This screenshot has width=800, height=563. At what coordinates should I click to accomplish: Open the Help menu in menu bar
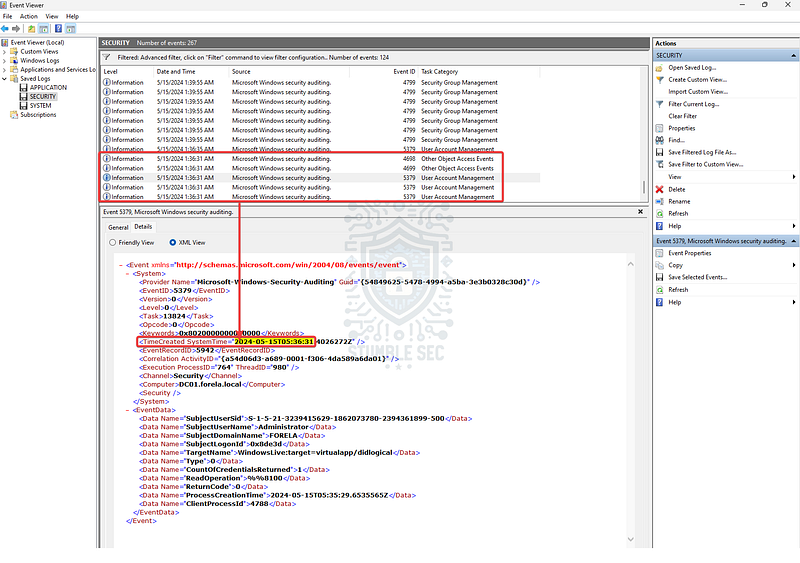coord(72,16)
